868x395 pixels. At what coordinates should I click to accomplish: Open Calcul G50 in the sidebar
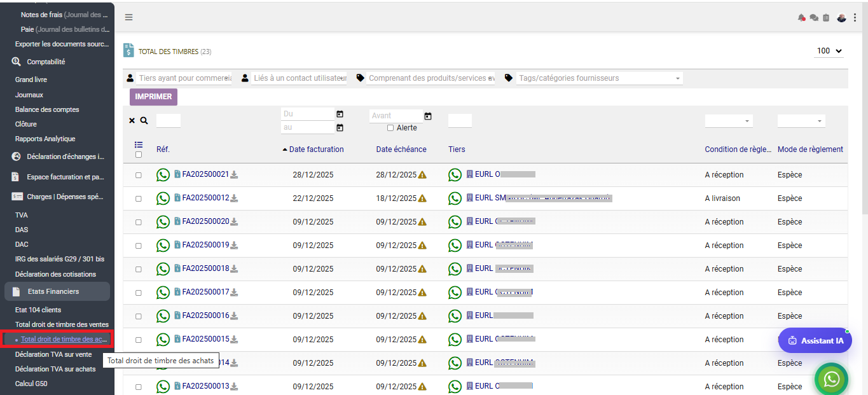[x=31, y=384]
